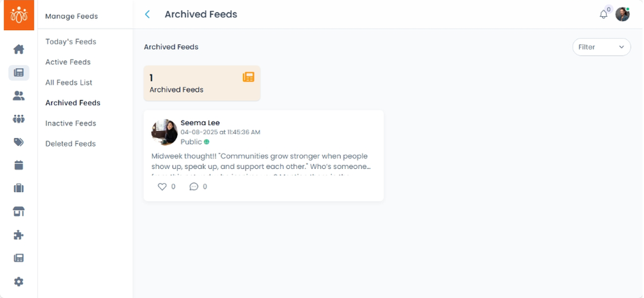Viewport: 644px width, 298px height.
Task: Switch to Active Feeds menu item
Action: [68, 62]
